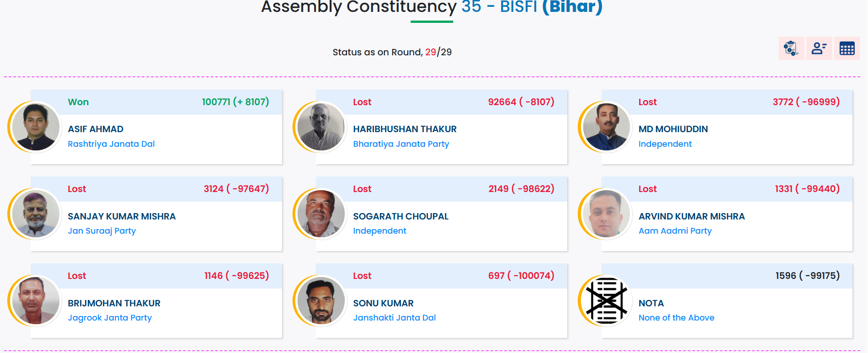
Task: Click Sonu Kumar's candidate photo
Action: click(321, 302)
